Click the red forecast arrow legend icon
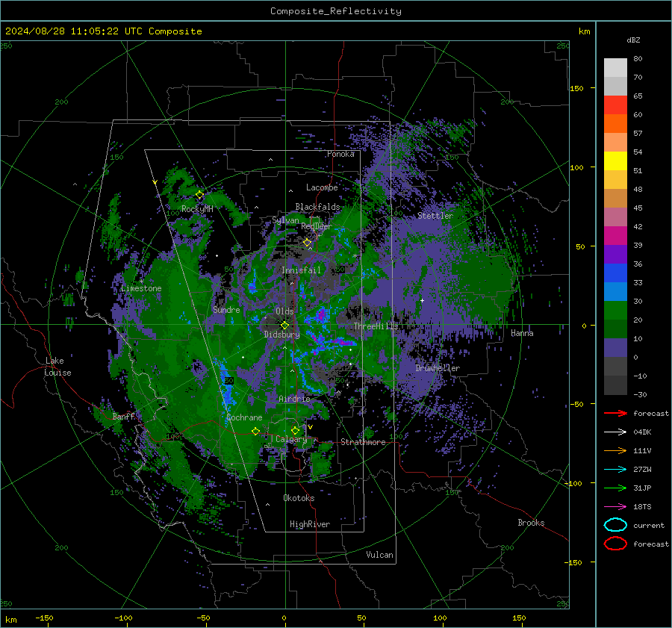This screenshot has width=672, height=628. pyautogui.click(x=615, y=413)
